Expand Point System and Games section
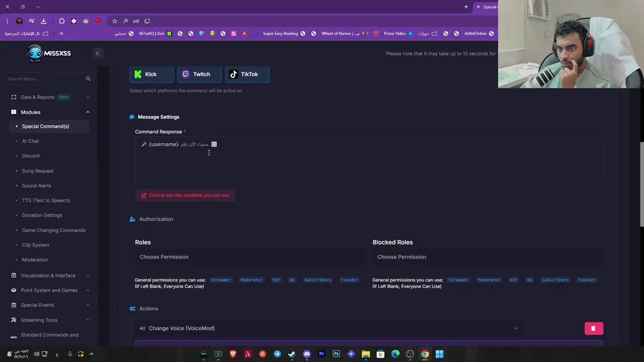Viewport: 644px width, 362px height. 88,290
